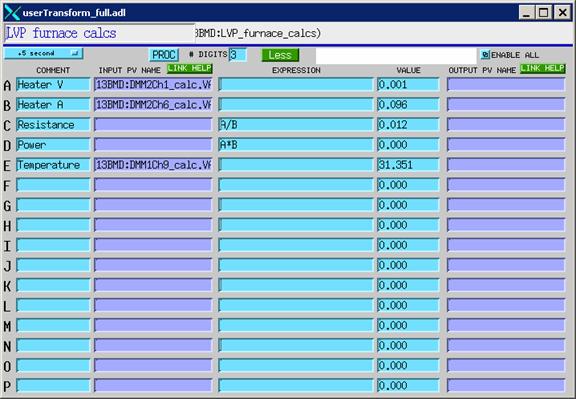Click input PV 13BMD:DMM2Ch6_calc in row B
This screenshot has width=576, height=399.
(x=153, y=105)
